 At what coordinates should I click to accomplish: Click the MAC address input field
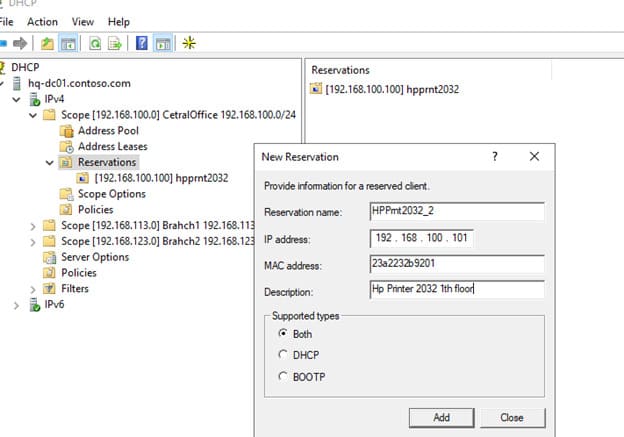click(456, 264)
